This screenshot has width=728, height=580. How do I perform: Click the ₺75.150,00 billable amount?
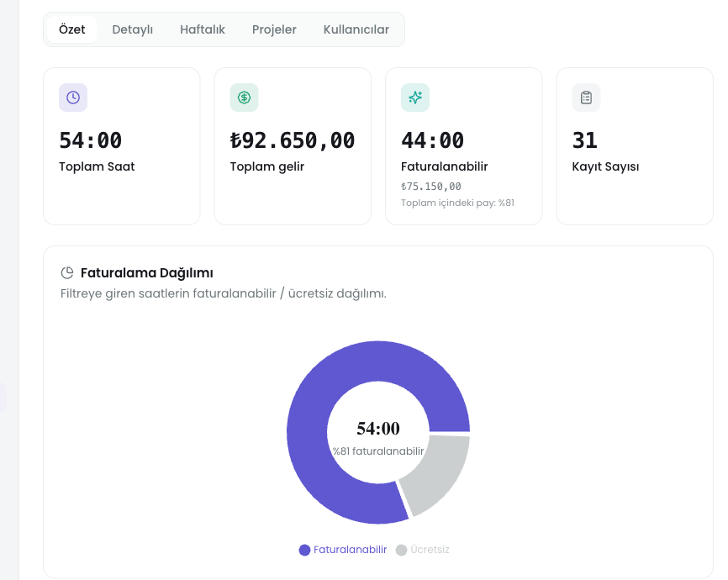431,187
